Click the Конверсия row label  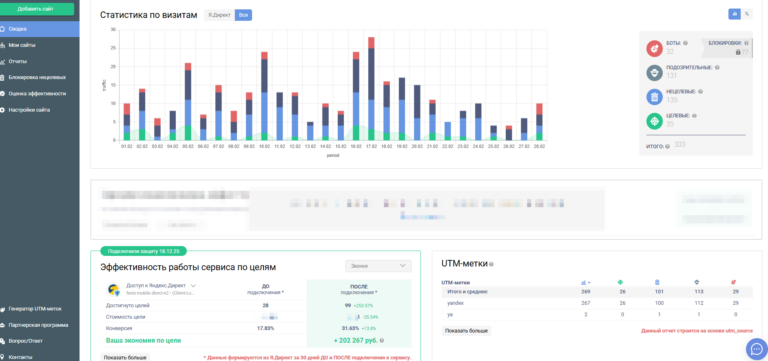(119, 328)
